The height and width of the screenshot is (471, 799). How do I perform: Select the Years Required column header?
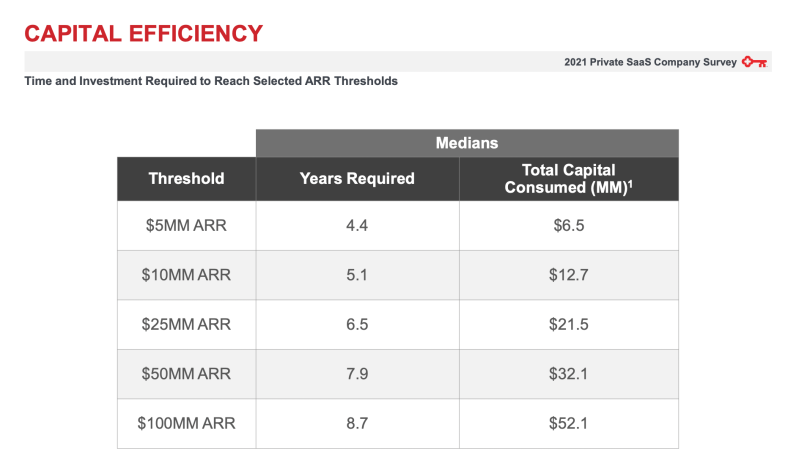[357, 179]
